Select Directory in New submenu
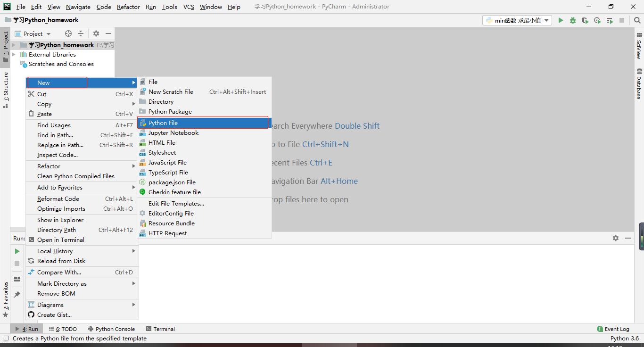Image resolution: width=644 pixels, height=347 pixels. [204, 102]
